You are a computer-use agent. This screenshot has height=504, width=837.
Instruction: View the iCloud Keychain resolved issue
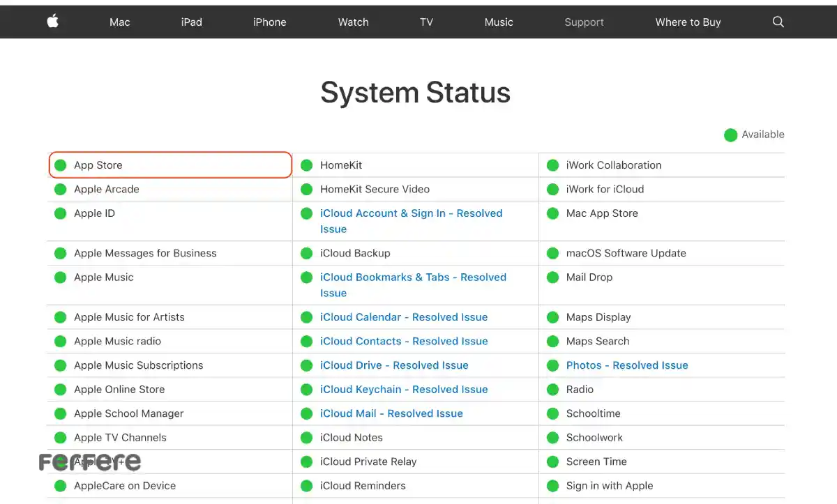coord(404,390)
